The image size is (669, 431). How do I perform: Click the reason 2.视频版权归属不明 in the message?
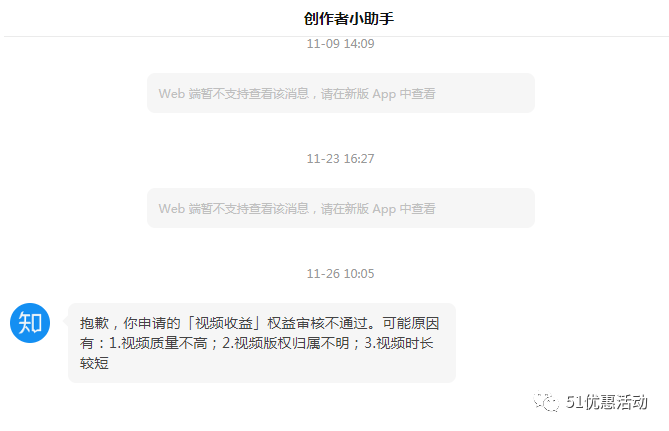click(285, 343)
